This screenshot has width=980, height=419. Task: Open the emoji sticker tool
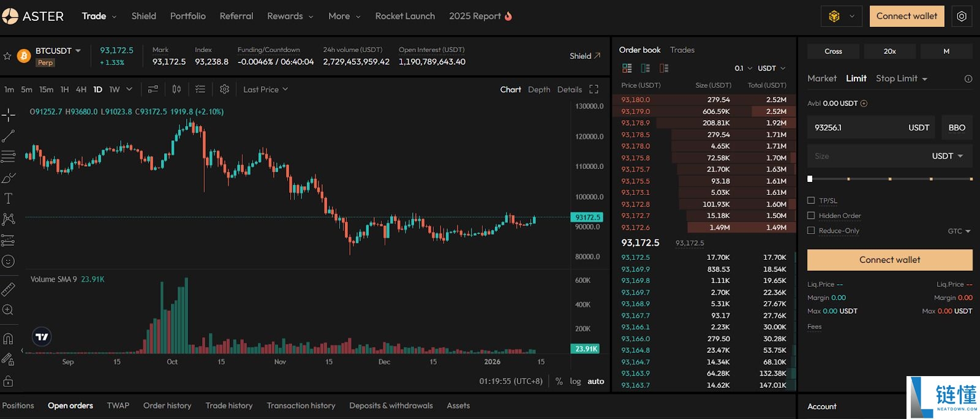coord(9,262)
